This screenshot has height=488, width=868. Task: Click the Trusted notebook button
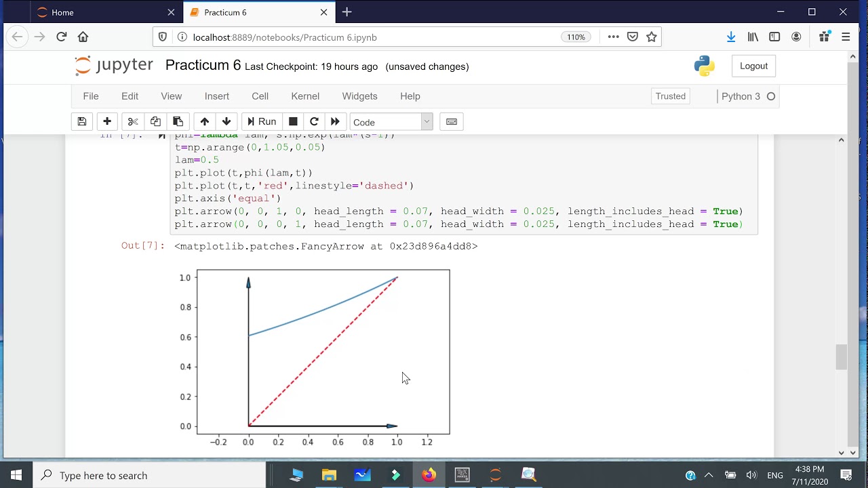click(x=671, y=96)
